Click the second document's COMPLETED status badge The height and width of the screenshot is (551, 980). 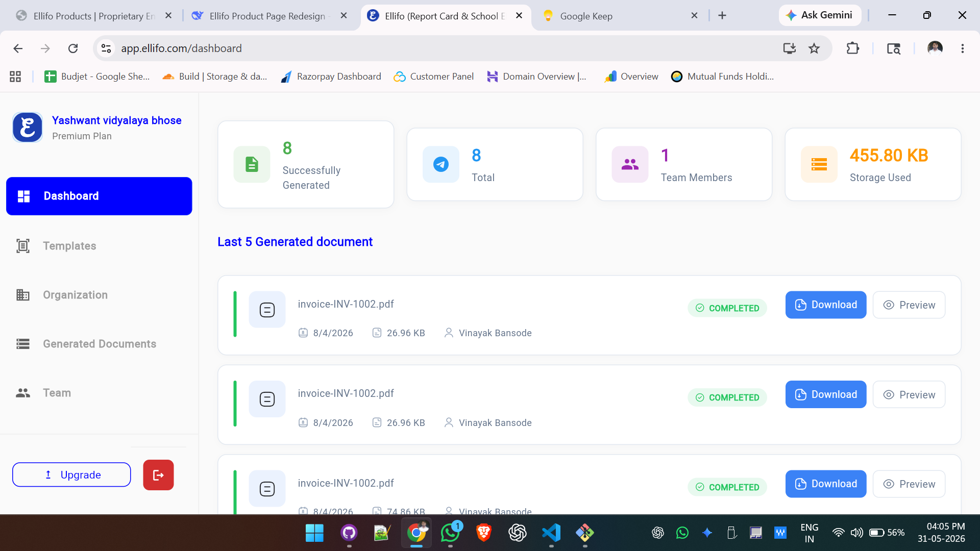point(727,397)
